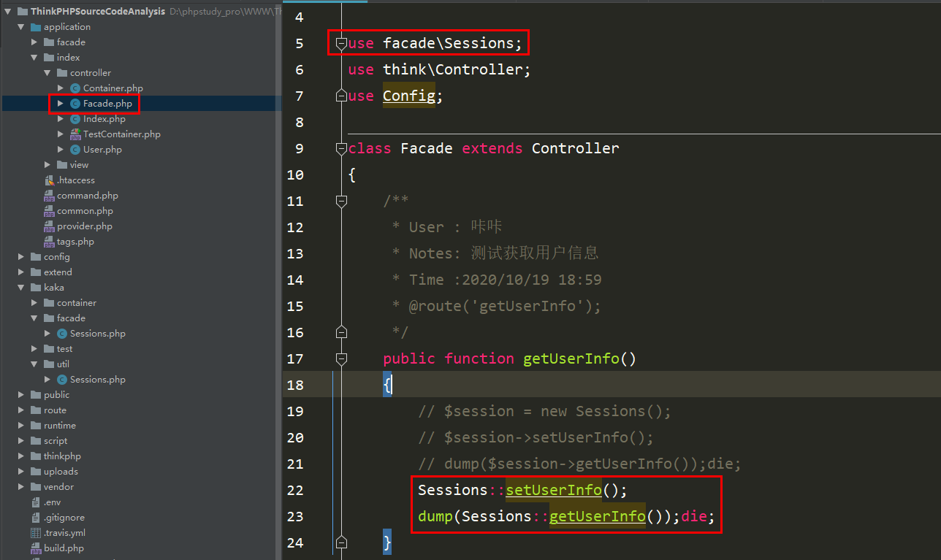Click the .htaccess file icon
Screen dimensions: 941x560
(x=49, y=180)
